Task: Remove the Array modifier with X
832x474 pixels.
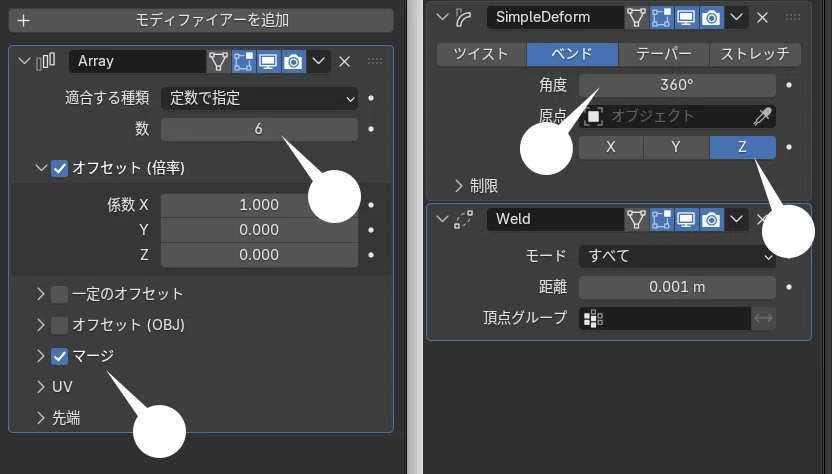Action: point(344,62)
